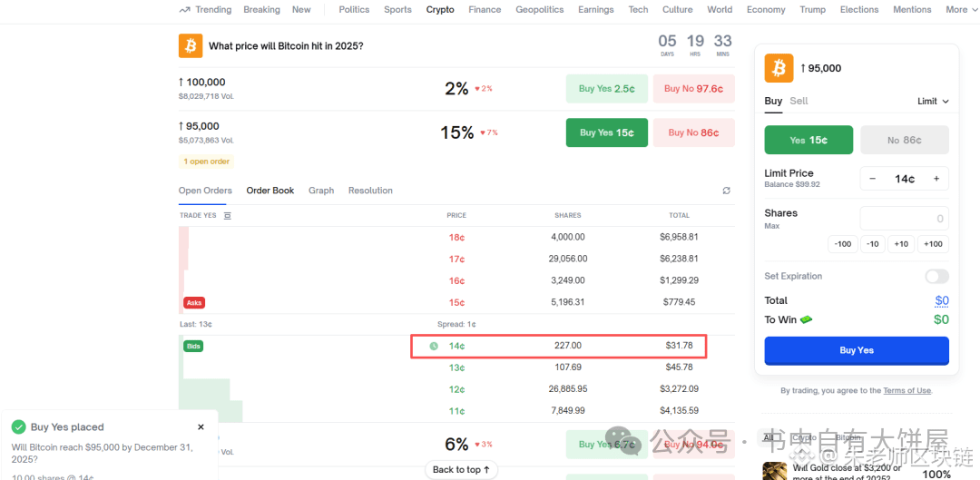Click the 15¢ ask price row
980x480 pixels.
coord(456,302)
